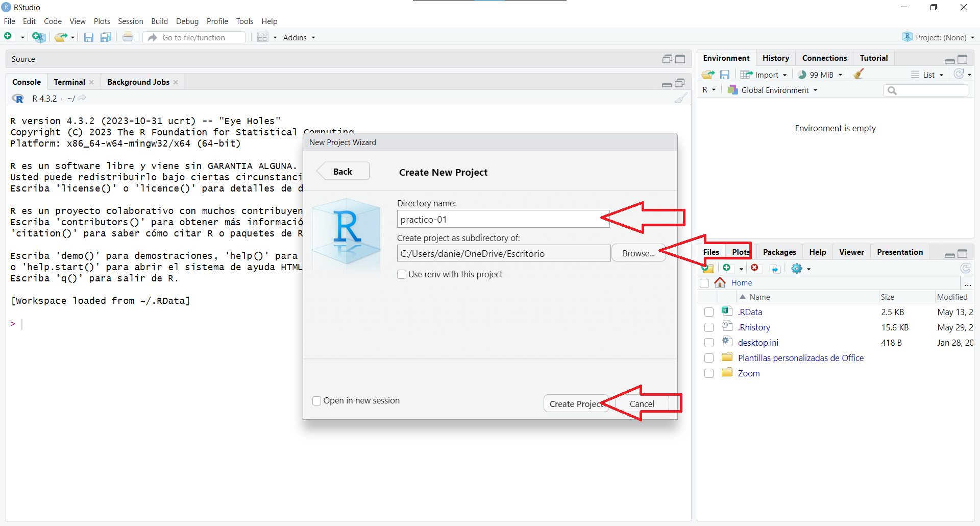This screenshot has width=980, height=526.
Task: Click the Files pane refresh icon
Action: point(965,268)
